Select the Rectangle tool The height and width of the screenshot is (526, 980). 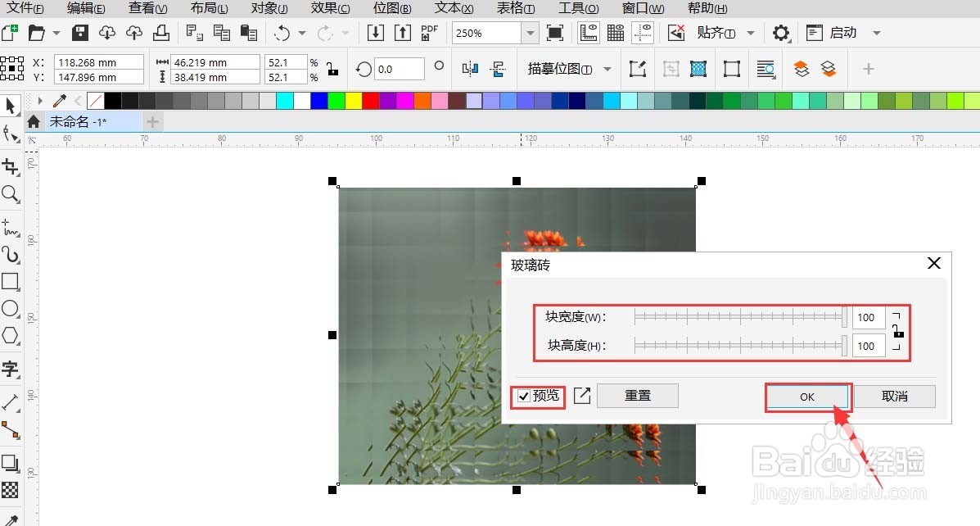pos(11,282)
